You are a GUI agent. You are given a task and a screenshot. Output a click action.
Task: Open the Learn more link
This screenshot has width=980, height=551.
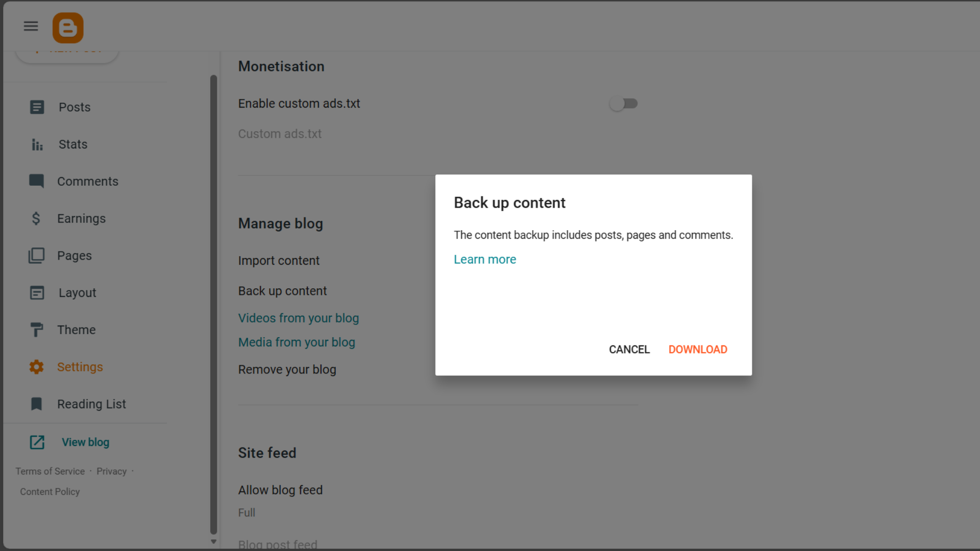pyautogui.click(x=484, y=259)
